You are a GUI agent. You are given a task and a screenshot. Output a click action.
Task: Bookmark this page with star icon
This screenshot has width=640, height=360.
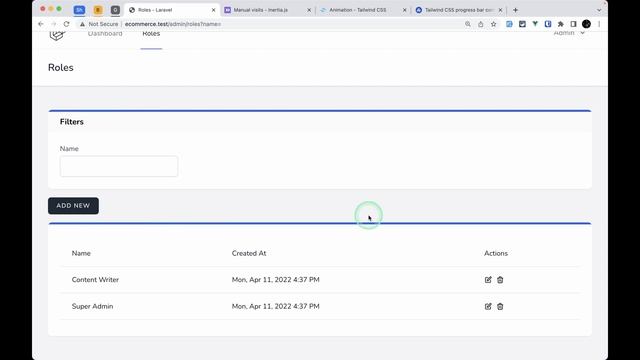tap(493, 24)
